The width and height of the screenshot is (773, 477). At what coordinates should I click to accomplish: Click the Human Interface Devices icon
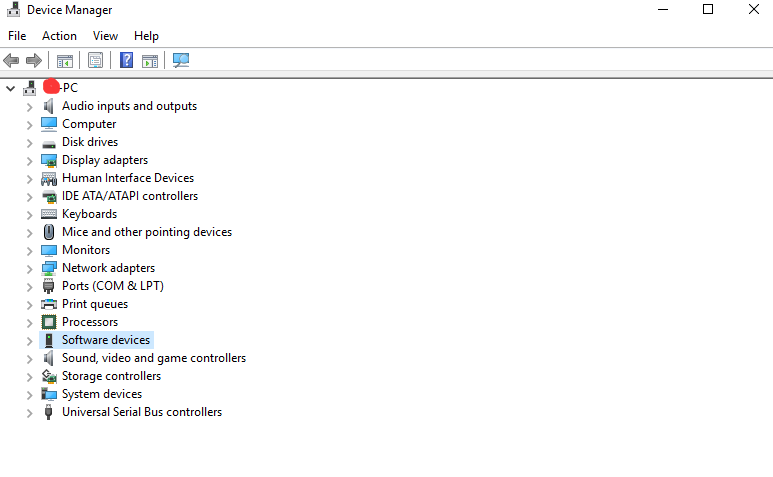[49, 178]
